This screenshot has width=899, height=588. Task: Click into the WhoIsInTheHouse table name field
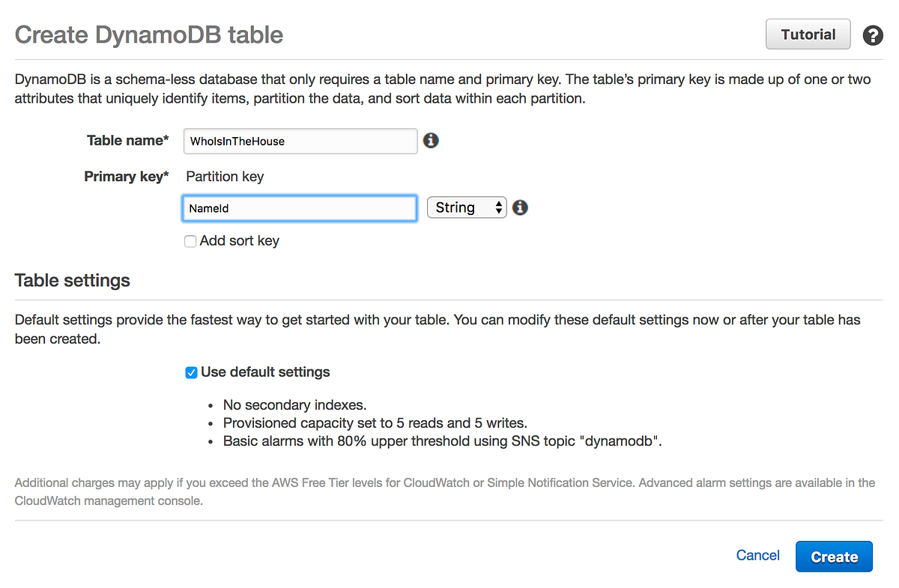[x=300, y=141]
